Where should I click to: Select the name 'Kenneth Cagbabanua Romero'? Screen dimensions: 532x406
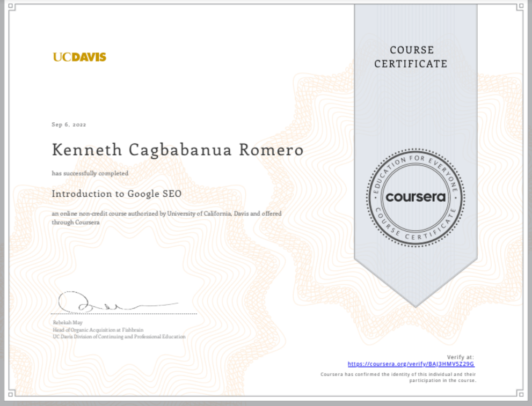click(x=178, y=150)
